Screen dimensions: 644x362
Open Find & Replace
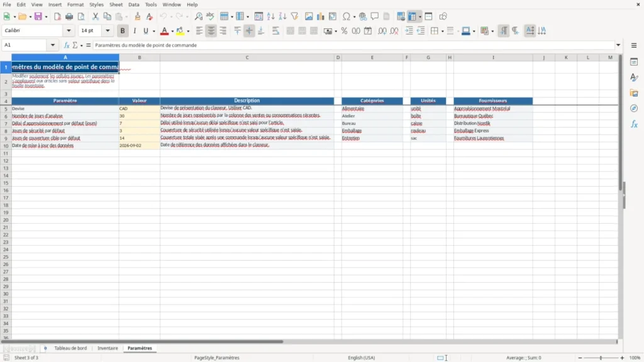tap(198, 16)
